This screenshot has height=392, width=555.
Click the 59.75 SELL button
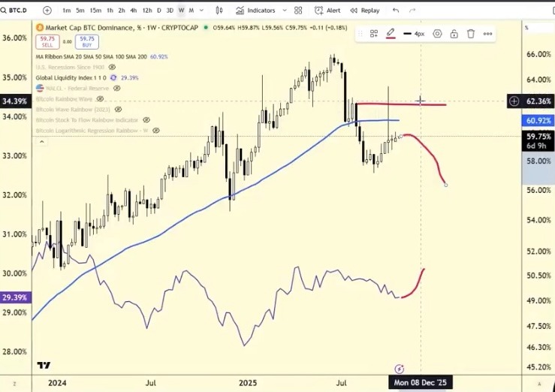coord(47,42)
